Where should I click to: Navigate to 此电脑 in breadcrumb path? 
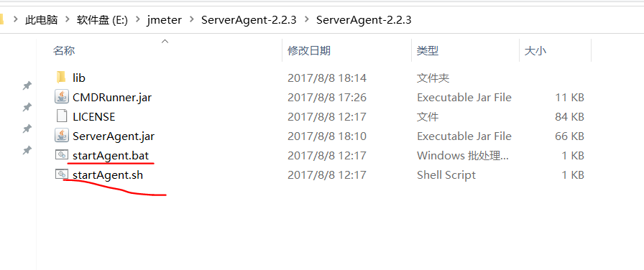pos(41,19)
